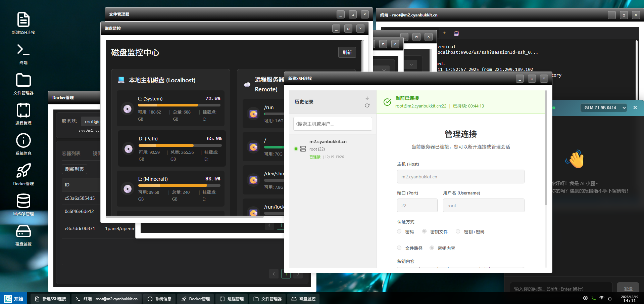Click the C: (System) usage bar

[179, 105]
